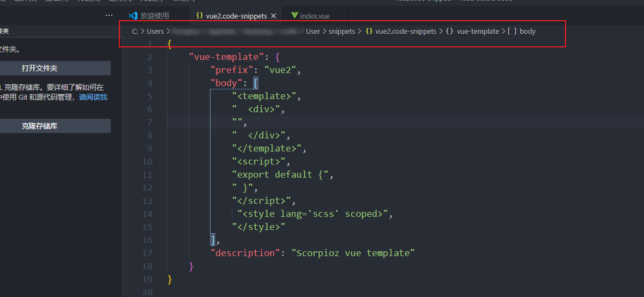Click the "<script>" string on line 10
The image size is (644, 297).
[x=258, y=161]
